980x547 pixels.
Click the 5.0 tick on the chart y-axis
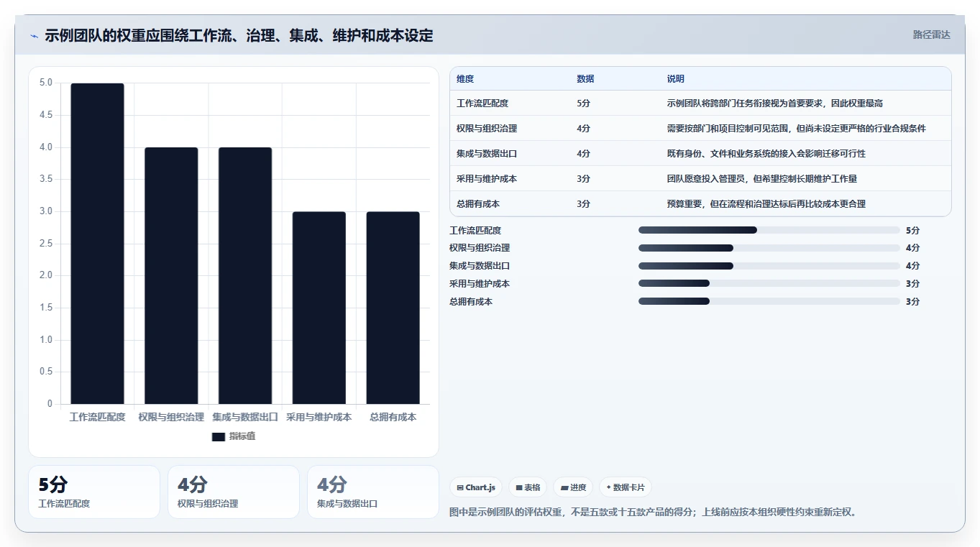(x=46, y=83)
